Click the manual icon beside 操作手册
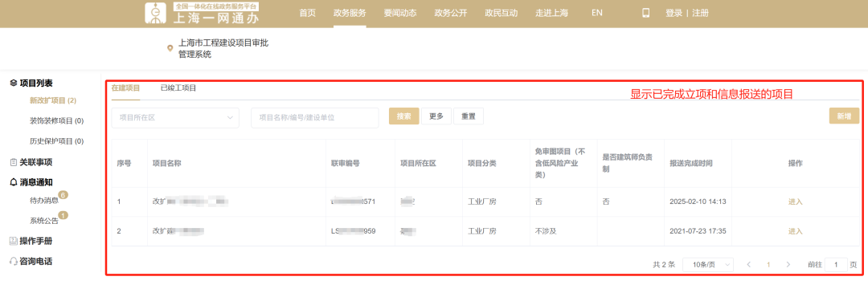 point(14,242)
